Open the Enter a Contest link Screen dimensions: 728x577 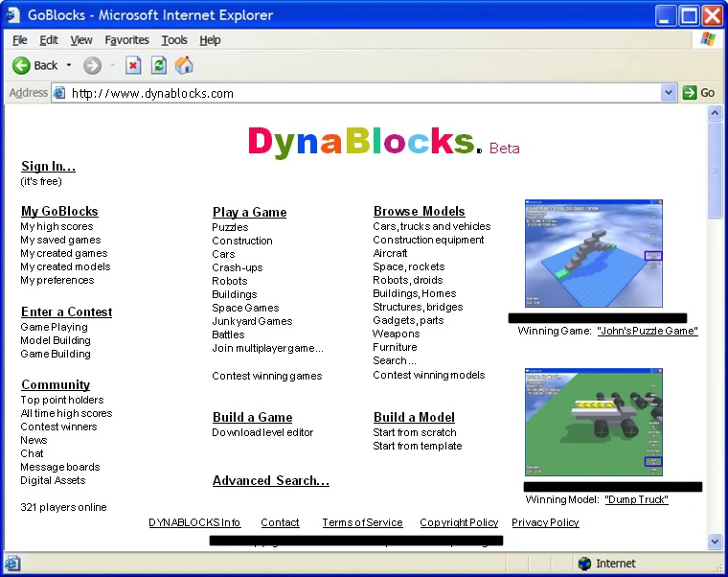point(66,312)
